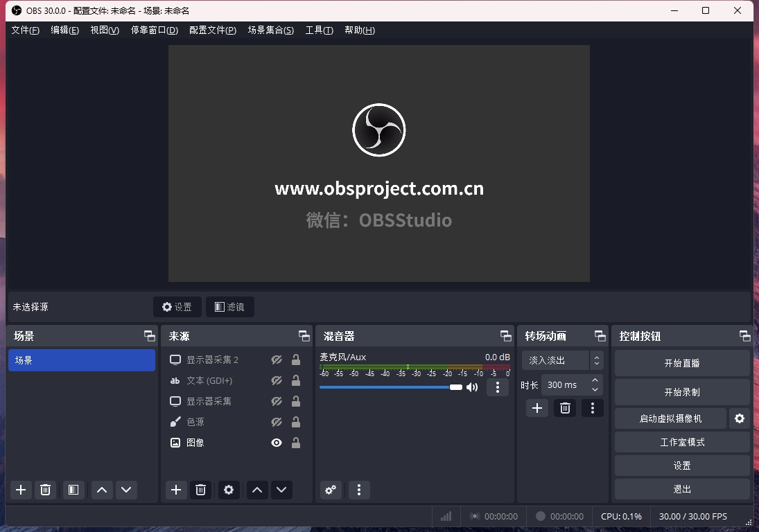Hide the 图像 source
Image resolution: width=759 pixels, height=532 pixels.
277,443
